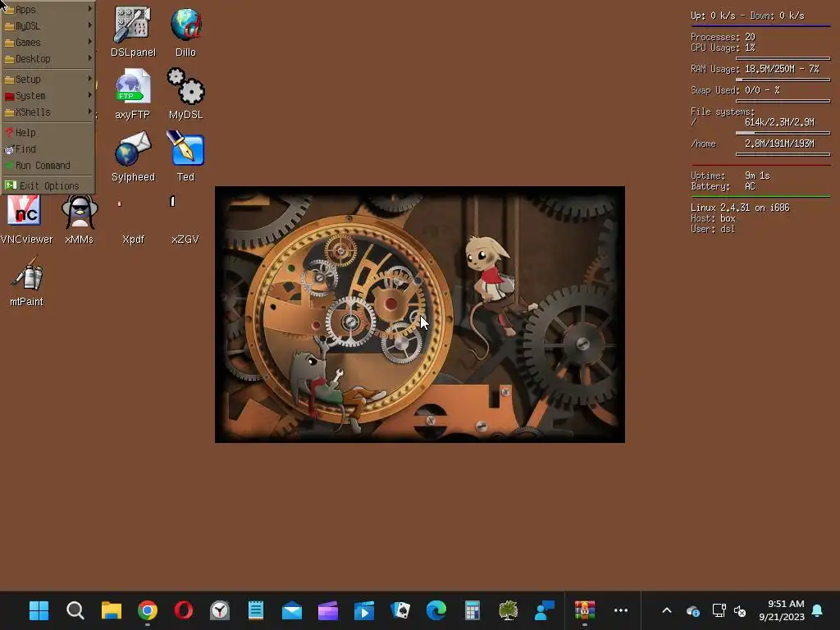
Task: Open taskbar Search
Action: coord(75,610)
